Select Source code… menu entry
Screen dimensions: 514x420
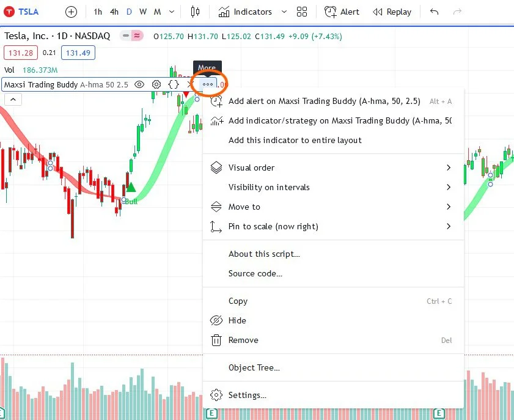coord(333,273)
